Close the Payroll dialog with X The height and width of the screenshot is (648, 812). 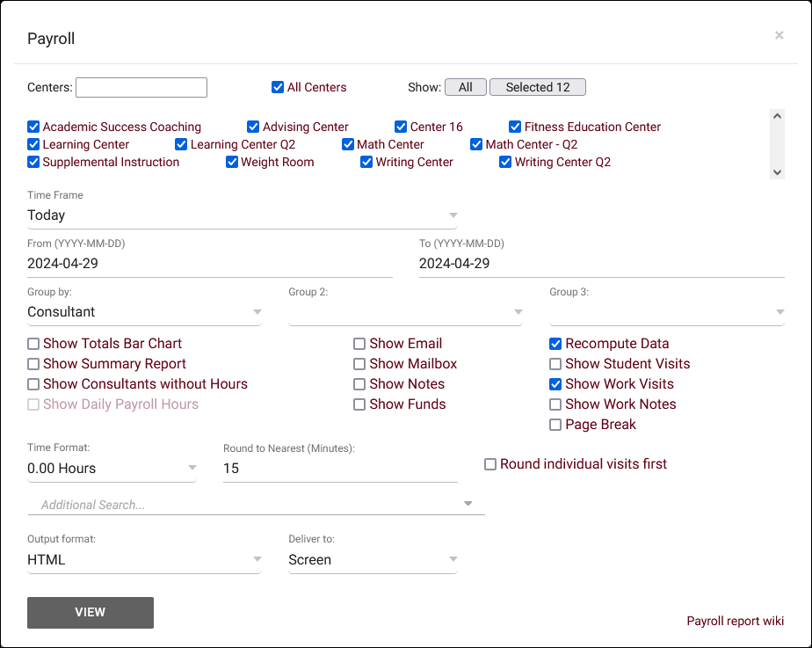(x=779, y=35)
